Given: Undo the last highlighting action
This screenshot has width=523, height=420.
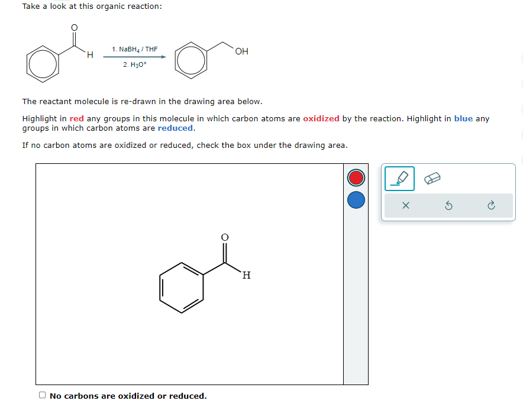Looking at the screenshot, I should (x=448, y=205).
